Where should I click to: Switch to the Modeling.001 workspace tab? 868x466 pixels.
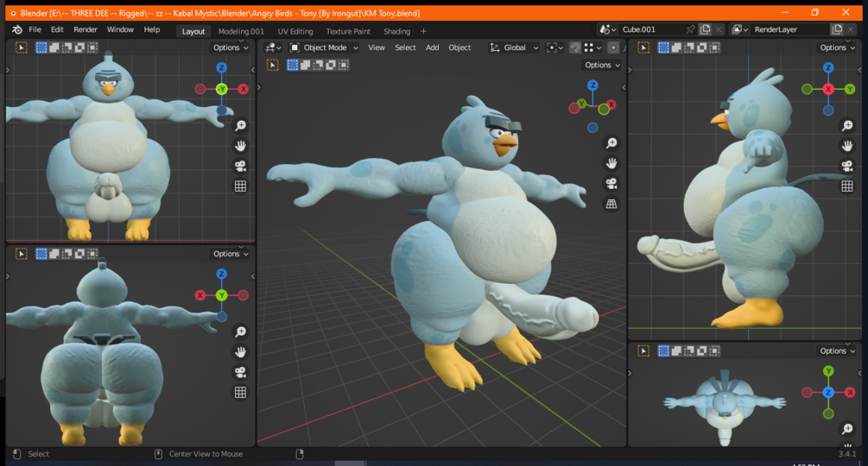(x=241, y=32)
